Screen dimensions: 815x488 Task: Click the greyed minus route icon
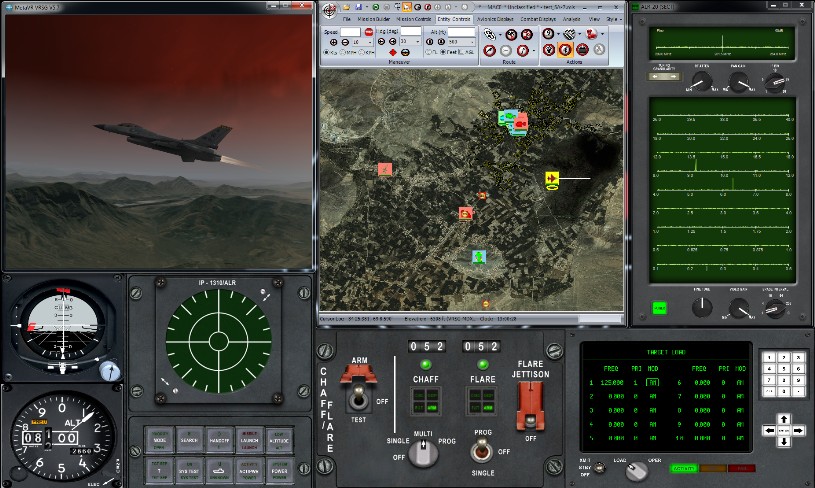(x=506, y=50)
